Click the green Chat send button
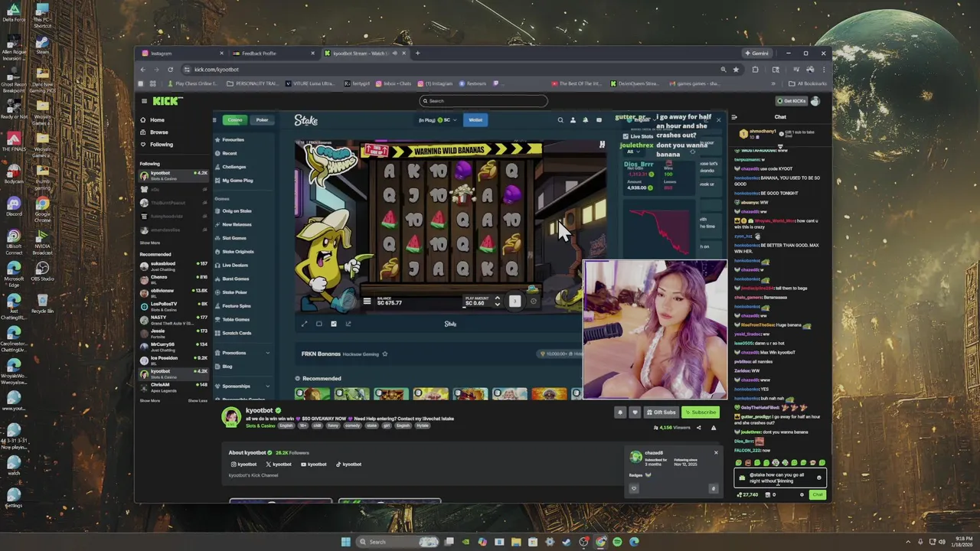The height and width of the screenshot is (551, 980). [x=818, y=495]
